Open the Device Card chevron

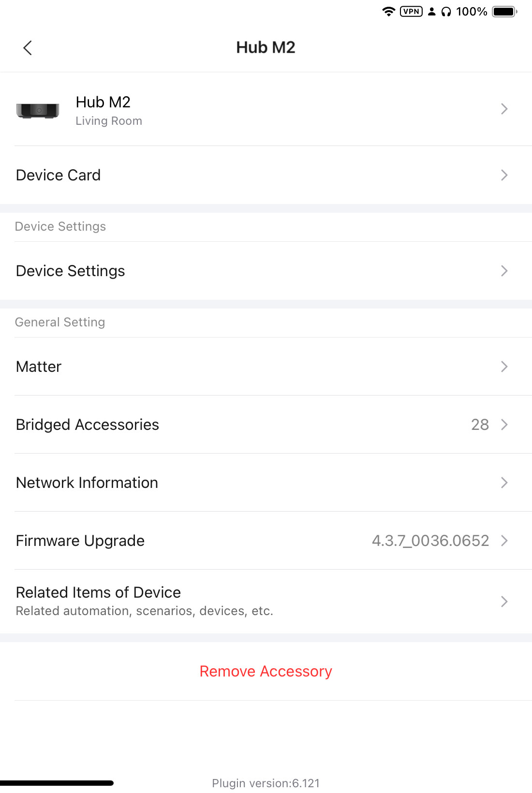coord(504,175)
